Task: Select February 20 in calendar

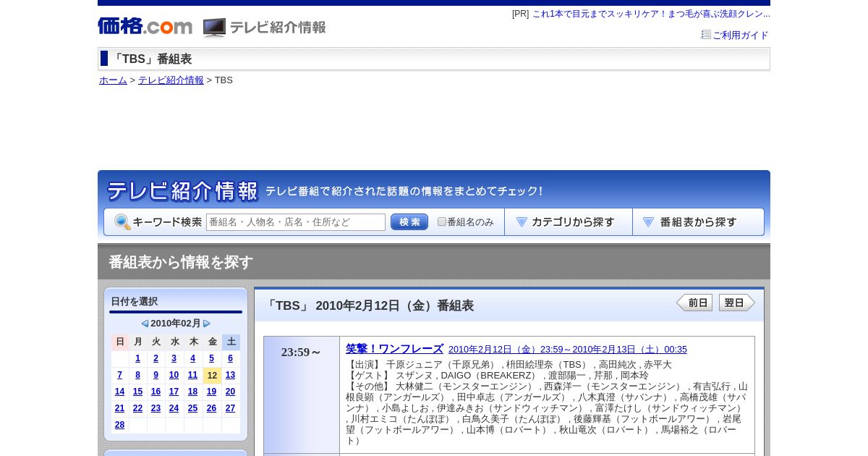Action: 231,392
